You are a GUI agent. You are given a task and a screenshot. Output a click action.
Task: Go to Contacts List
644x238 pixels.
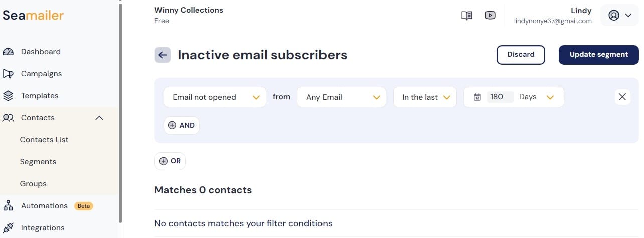[44, 140]
